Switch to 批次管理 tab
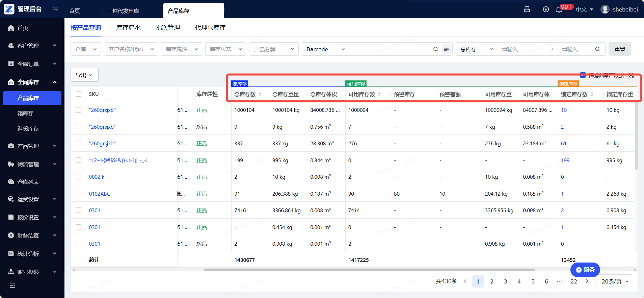644x298 pixels. click(168, 28)
